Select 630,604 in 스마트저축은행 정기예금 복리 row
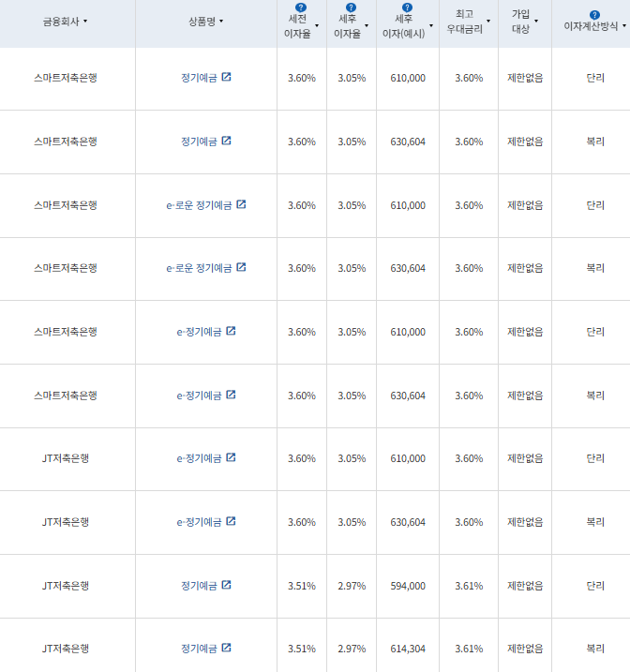This screenshot has height=672, width=630. point(408,142)
